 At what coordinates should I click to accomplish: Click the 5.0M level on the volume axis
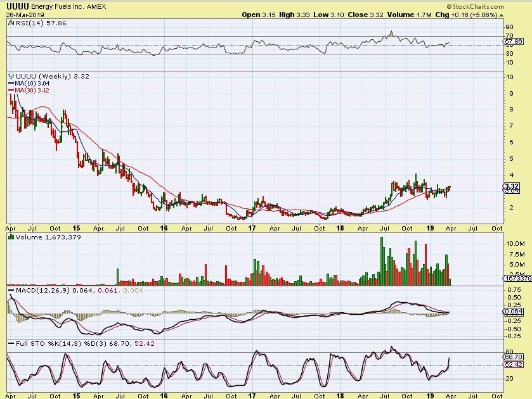click(x=517, y=265)
